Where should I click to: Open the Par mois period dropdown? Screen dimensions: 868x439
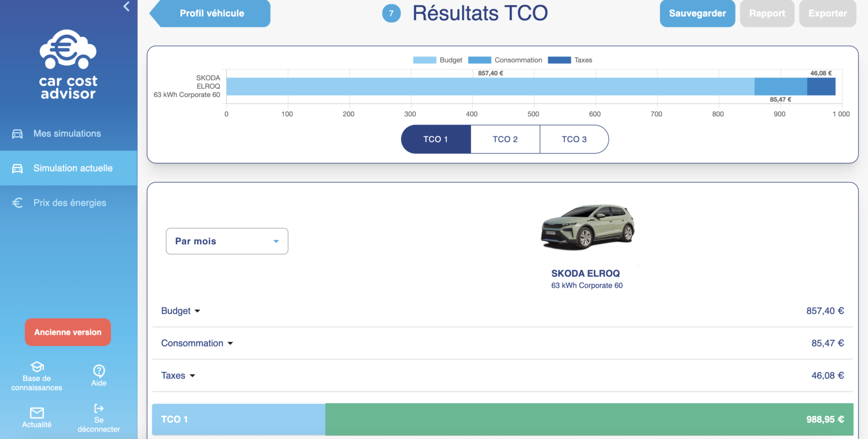tap(227, 241)
